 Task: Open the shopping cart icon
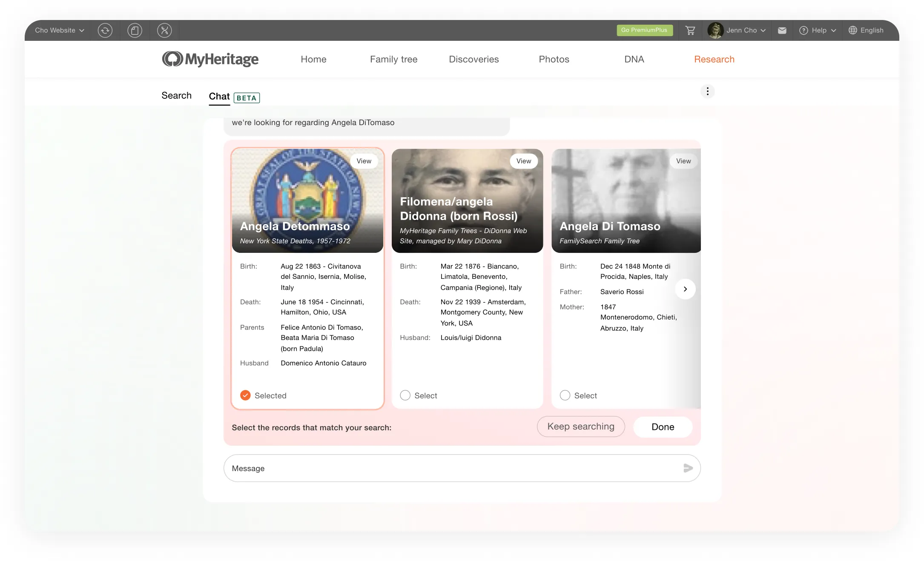[x=690, y=30]
